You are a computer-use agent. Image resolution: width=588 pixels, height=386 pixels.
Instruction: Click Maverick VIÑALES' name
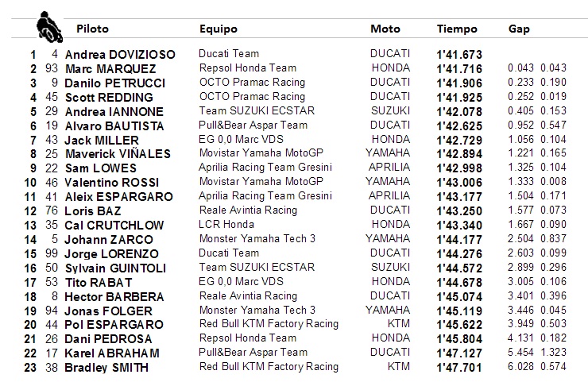coord(118,154)
